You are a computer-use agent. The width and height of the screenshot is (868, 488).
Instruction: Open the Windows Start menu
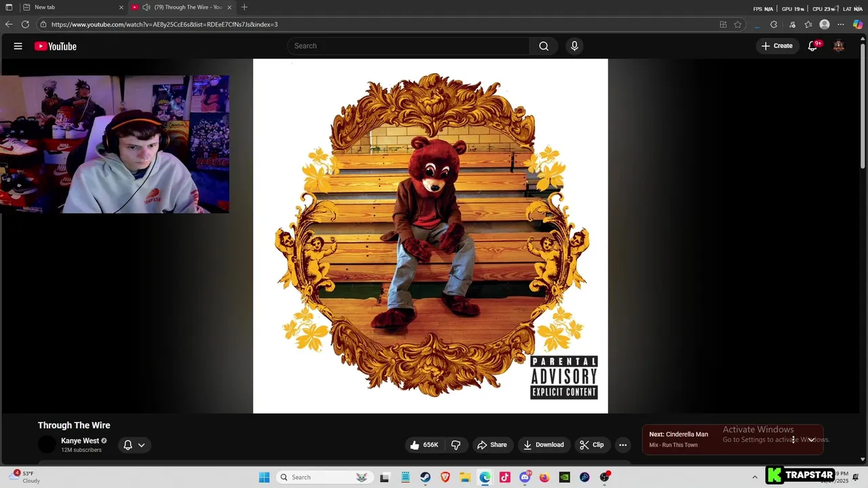pyautogui.click(x=264, y=477)
